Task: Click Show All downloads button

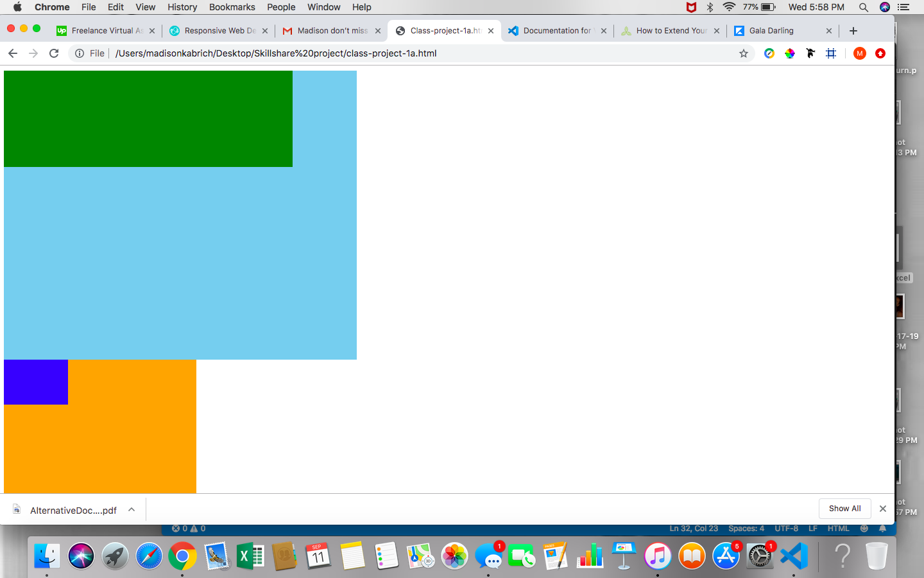Action: coord(844,509)
